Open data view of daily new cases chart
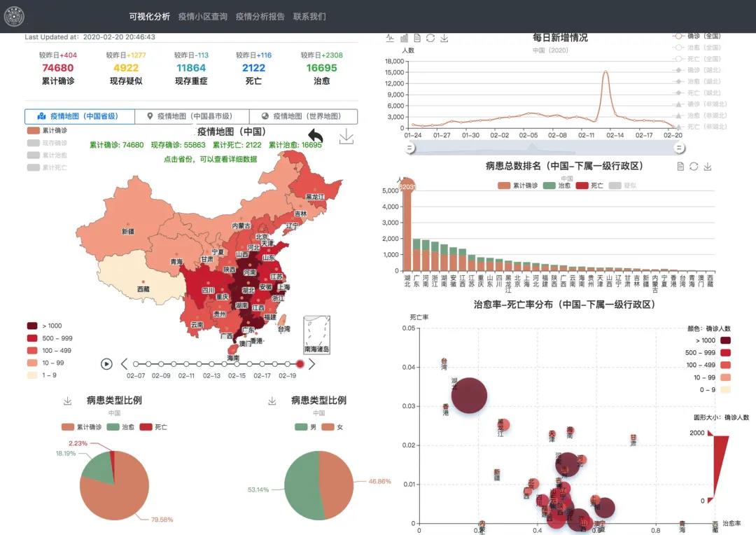Screen dimensions: 756x535 pyautogui.click(x=417, y=38)
